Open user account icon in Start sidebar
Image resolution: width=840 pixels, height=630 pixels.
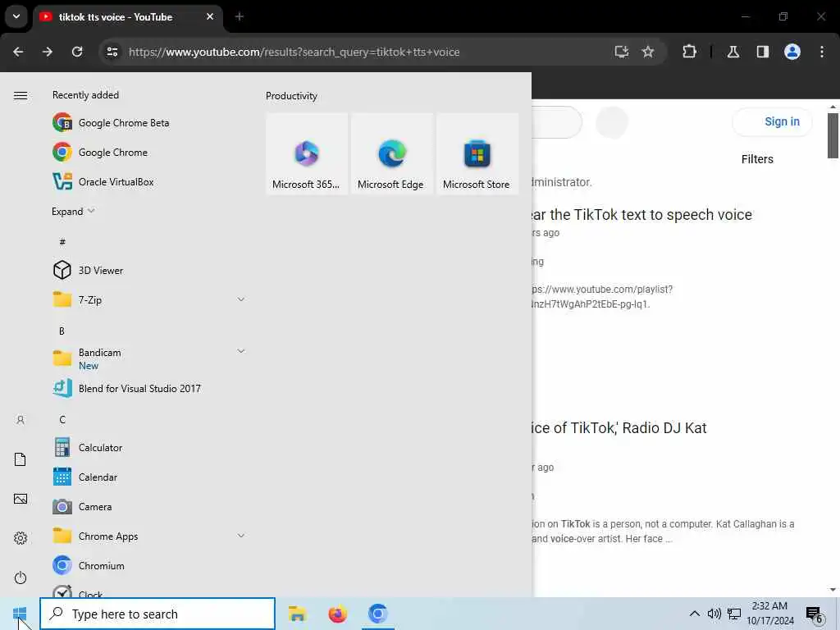pyautogui.click(x=21, y=420)
